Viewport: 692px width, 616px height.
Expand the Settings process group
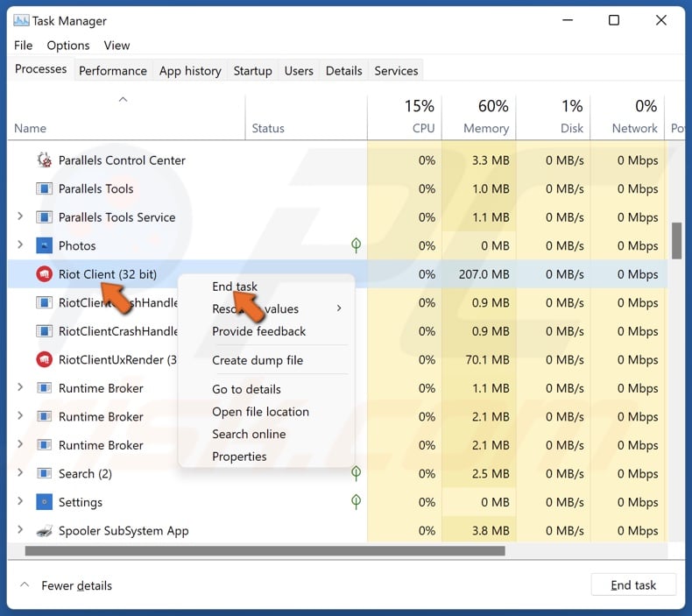[x=20, y=501]
